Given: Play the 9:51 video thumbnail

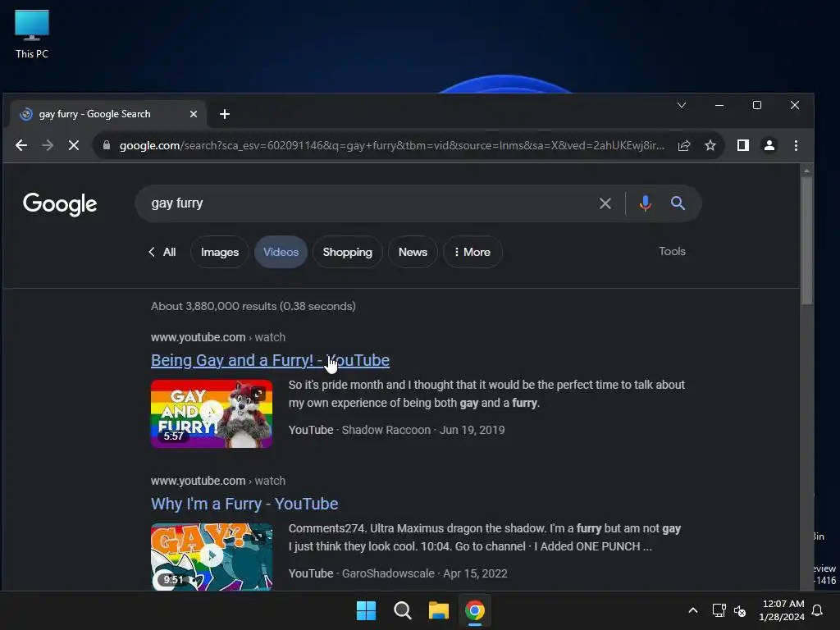Looking at the screenshot, I should tap(212, 557).
